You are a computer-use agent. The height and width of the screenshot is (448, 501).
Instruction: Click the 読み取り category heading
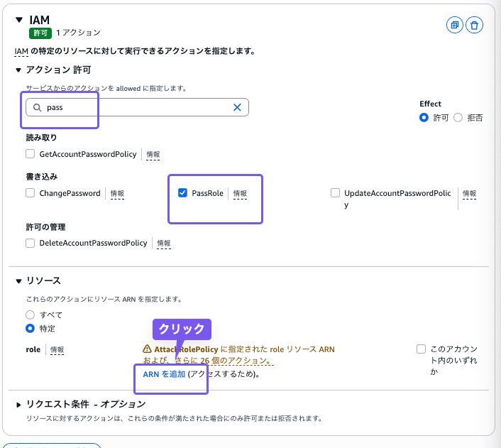click(x=42, y=138)
